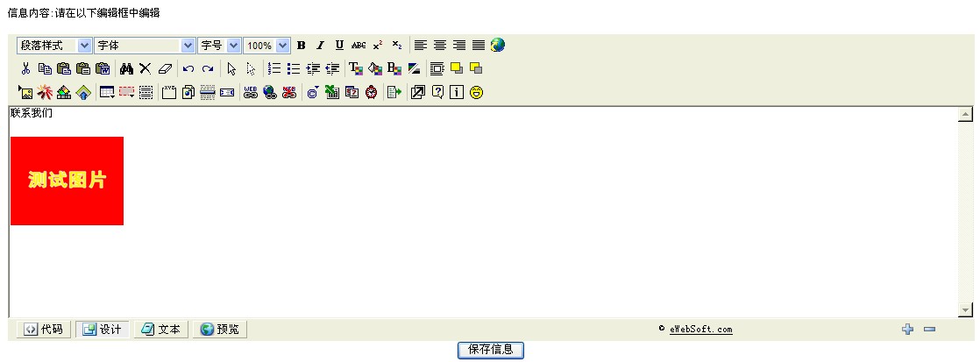
Task: Switch to 文本 text view tab
Action: [160, 330]
